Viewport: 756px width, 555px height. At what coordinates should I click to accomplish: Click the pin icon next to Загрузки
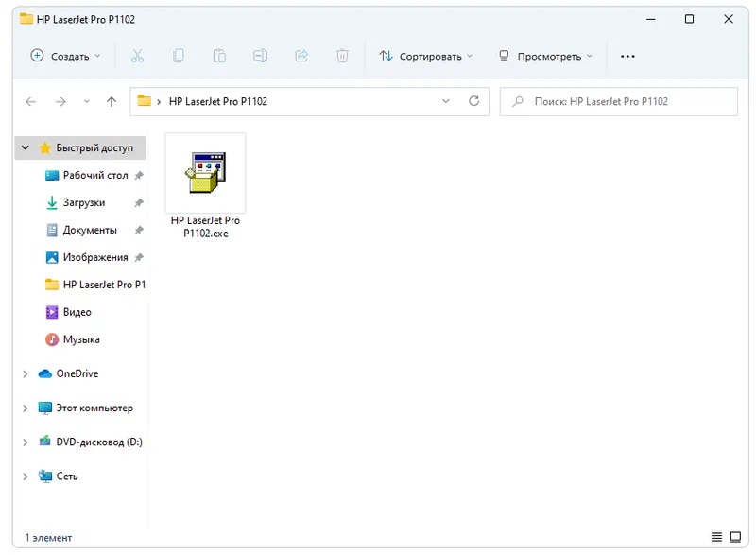139,203
